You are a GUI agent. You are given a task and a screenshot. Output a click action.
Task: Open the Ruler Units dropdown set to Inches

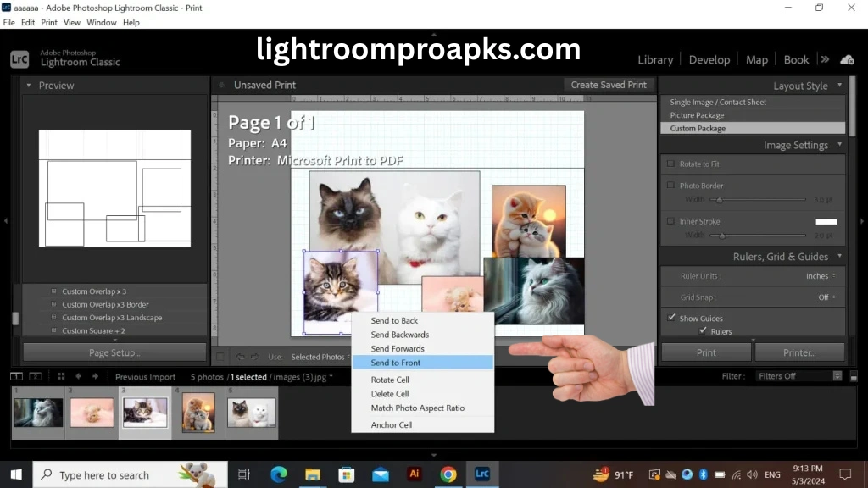tap(818, 275)
